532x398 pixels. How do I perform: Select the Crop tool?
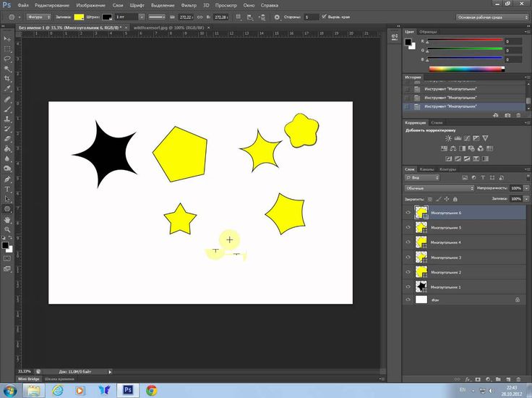[x=7, y=78]
